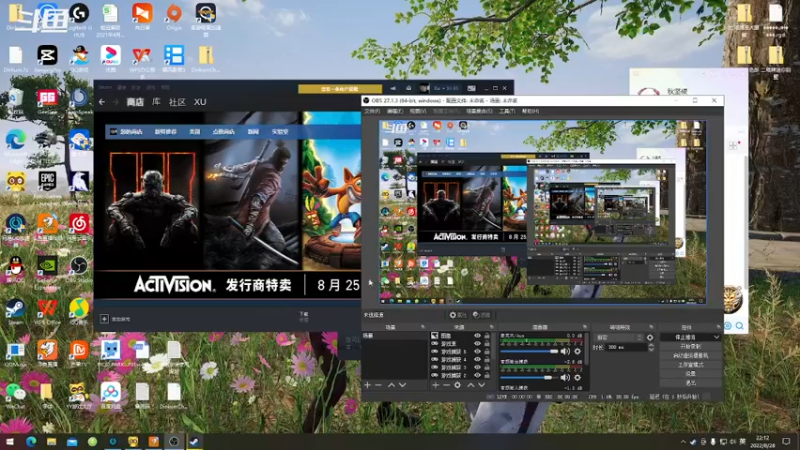This screenshot has height=450, width=800.
Task: Toggle visibility of the first source row
Action: point(478,336)
